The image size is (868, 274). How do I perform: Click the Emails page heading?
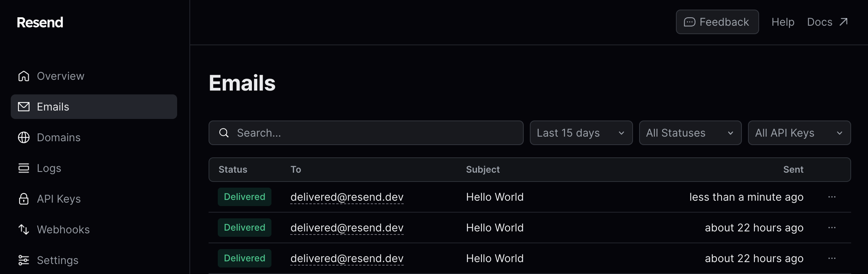pyautogui.click(x=242, y=83)
